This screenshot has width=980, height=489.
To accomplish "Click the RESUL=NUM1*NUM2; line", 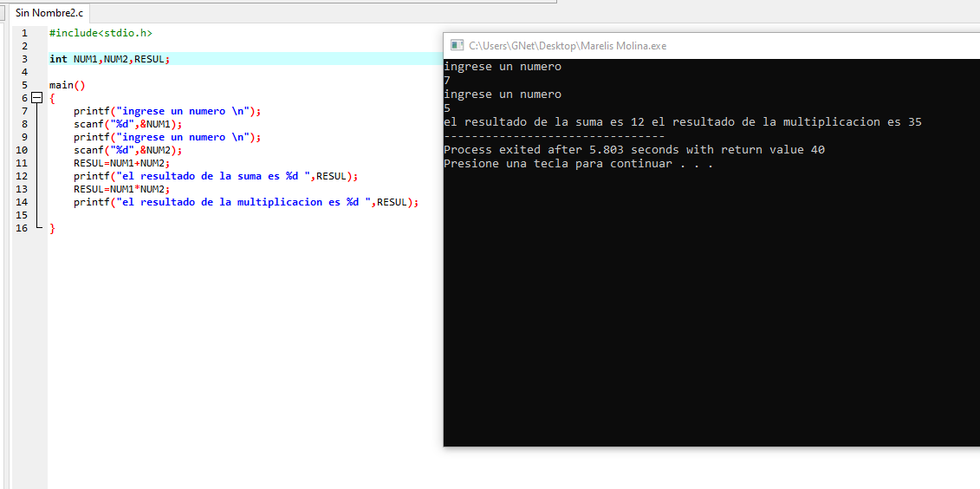I will point(121,189).
